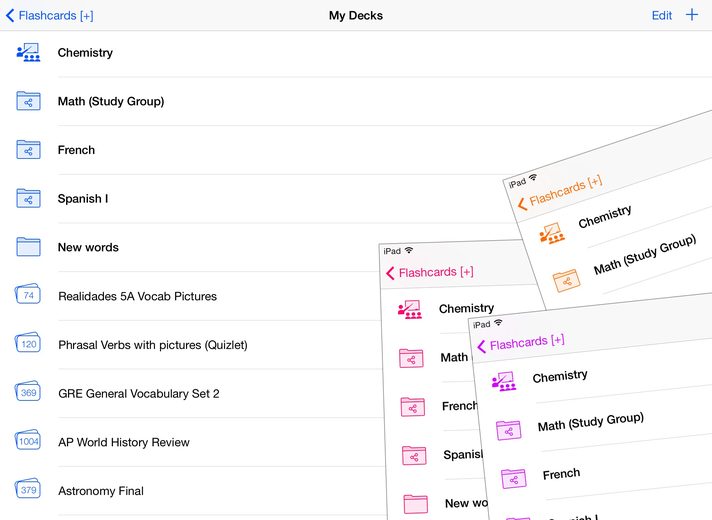Open Chemistry in the purple-themed screen
Image resolution: width=712 pixels, height=520 pixels.
(x=560, y=376)
